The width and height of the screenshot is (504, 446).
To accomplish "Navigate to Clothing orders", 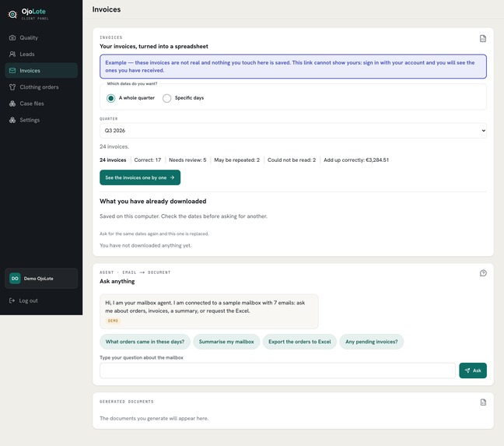I will [x=41, y=87].
